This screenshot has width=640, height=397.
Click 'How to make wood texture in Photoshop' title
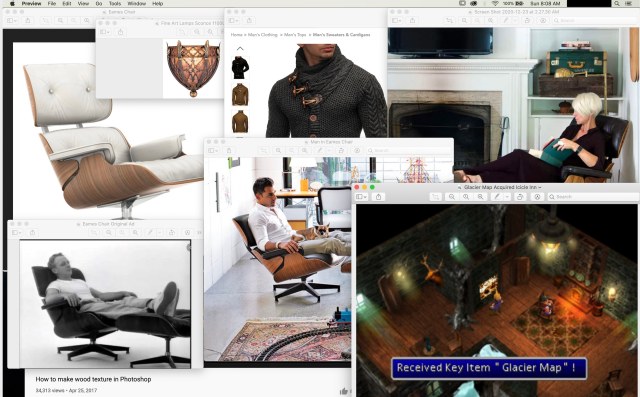point(93,379)
